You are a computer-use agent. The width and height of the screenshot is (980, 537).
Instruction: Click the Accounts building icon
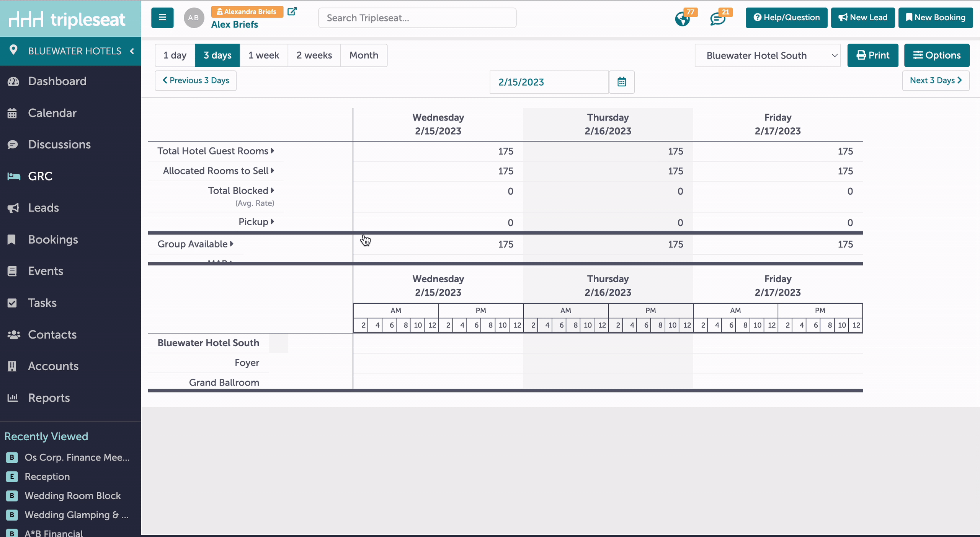point(12,366)
